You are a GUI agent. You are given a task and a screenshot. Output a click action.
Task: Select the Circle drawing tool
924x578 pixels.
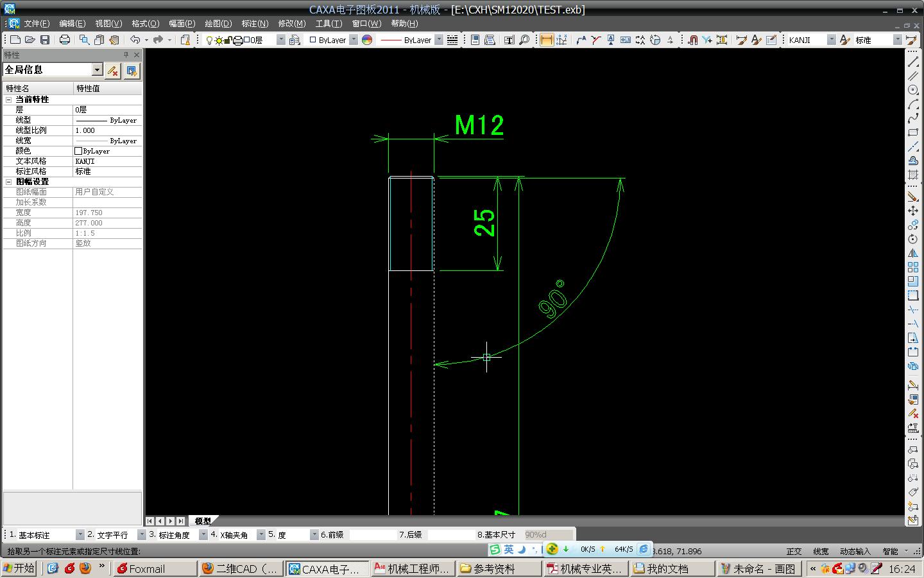(x=913, y=90)
